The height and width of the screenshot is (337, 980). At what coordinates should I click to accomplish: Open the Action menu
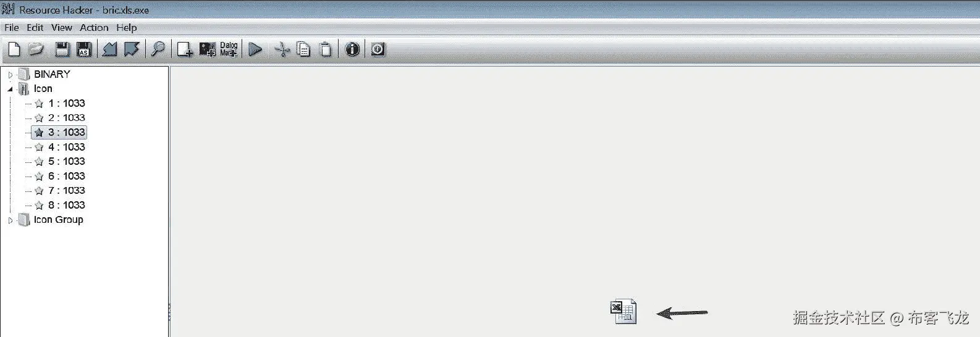(x=94, y=27)
